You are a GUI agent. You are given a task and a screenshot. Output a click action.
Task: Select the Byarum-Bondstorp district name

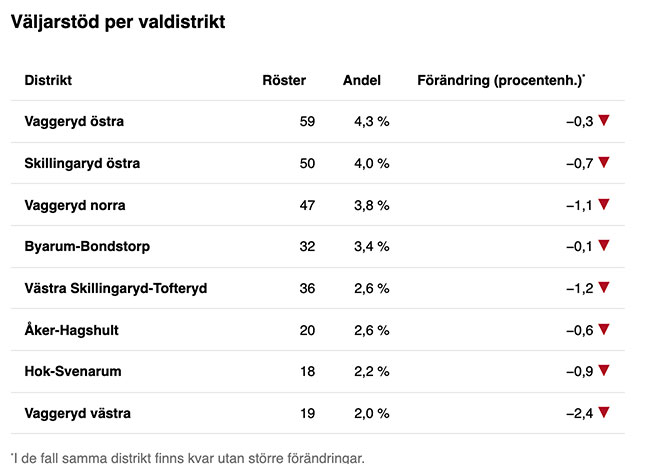pyautogui.click(x=87, y=247)
